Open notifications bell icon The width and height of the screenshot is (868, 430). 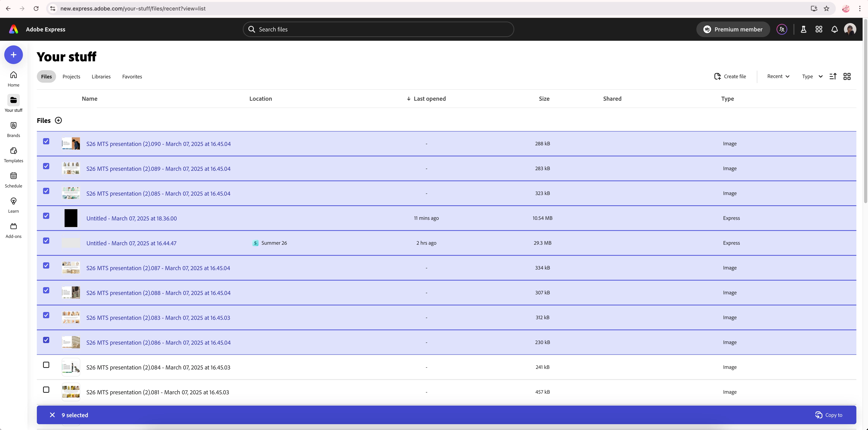(x=834, y=29)
